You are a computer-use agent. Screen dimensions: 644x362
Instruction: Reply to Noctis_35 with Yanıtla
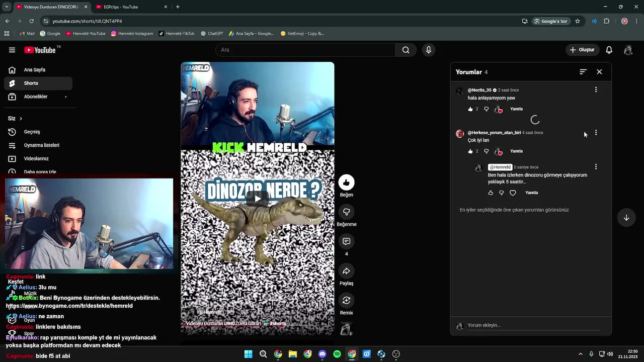[516, 109]
